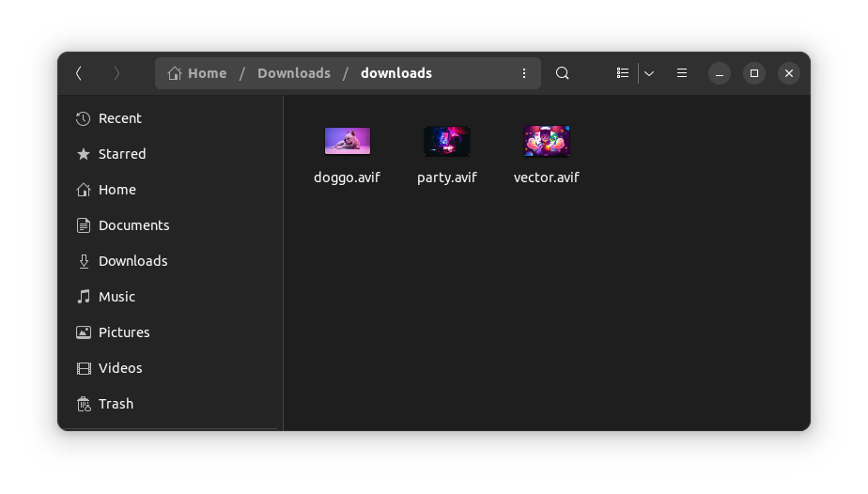Navigate to Downloads breadcrumb in path bar
Viewport: 868px width, 494px height.
tap(293, 73)
